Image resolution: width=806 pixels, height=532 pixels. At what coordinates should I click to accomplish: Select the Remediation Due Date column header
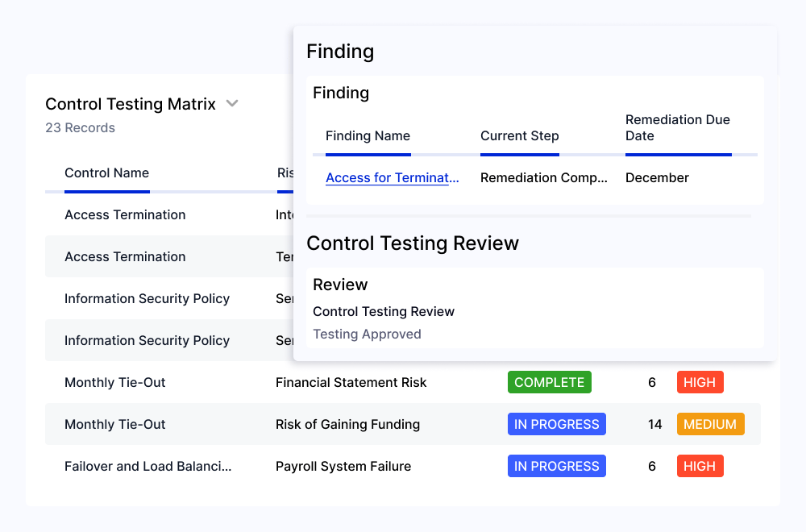[678, 127]
